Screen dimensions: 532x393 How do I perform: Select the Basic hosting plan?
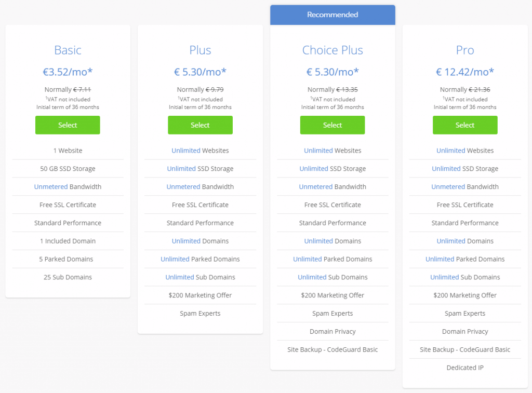coord(68,125)
